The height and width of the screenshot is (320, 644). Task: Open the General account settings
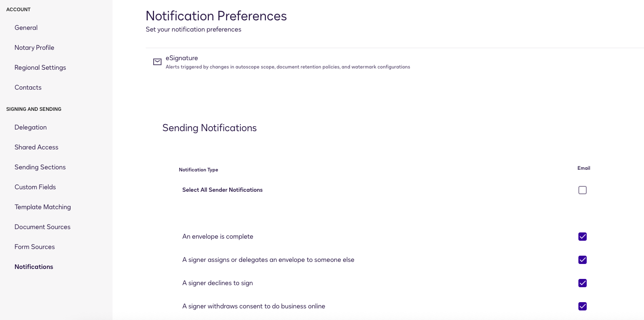[x=26, y=28]
